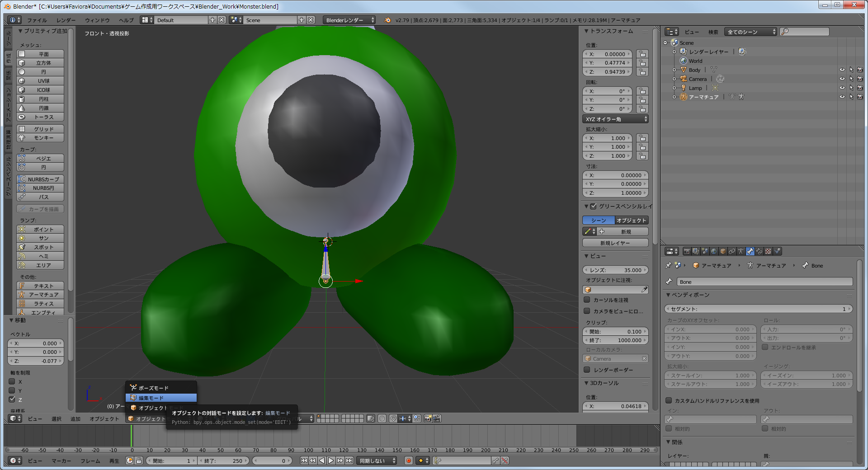The image size is (868, 470).
Task: Enable the カーソルを注視 checkbox
Action: point(587,300)
